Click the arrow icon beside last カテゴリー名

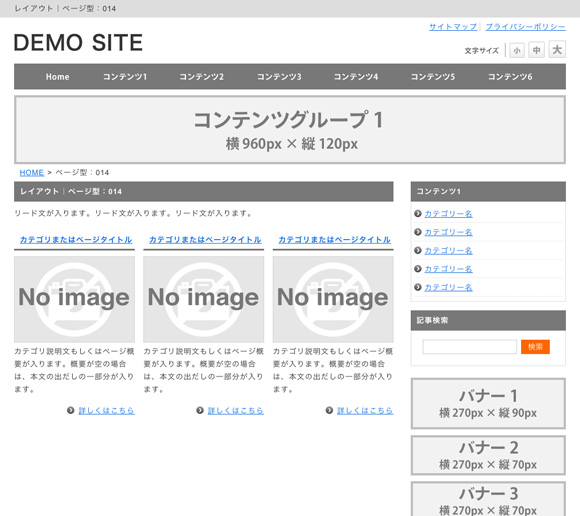(x=418, y=287)
